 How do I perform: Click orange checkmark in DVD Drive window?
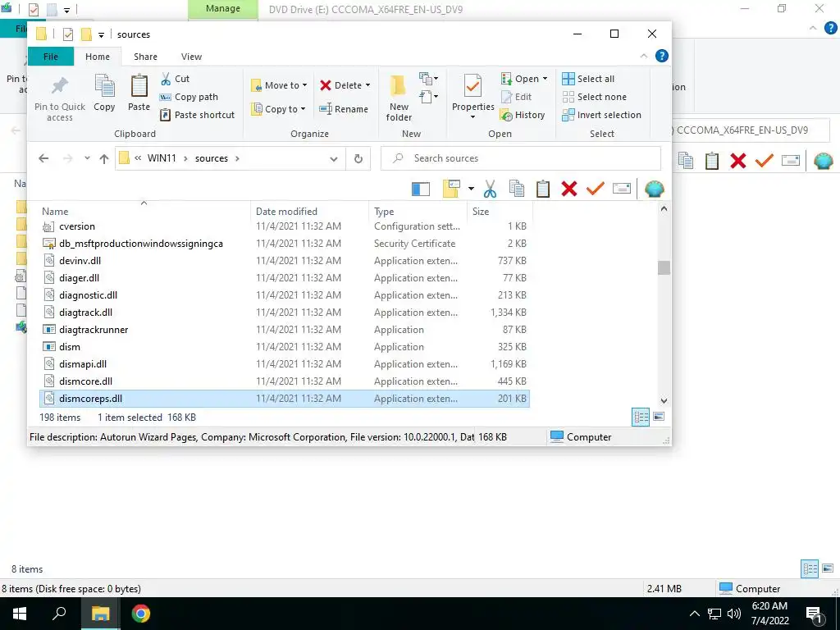pyautogui.click(x=764, y=160)
